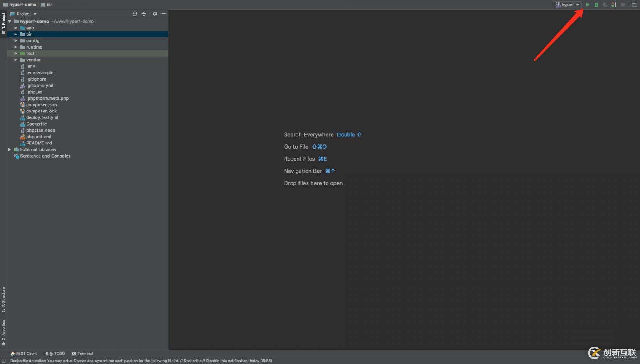The width and height of the screenshot is (640, 364).
Task: Open the REST Client tool window
Action: [24, 354]
